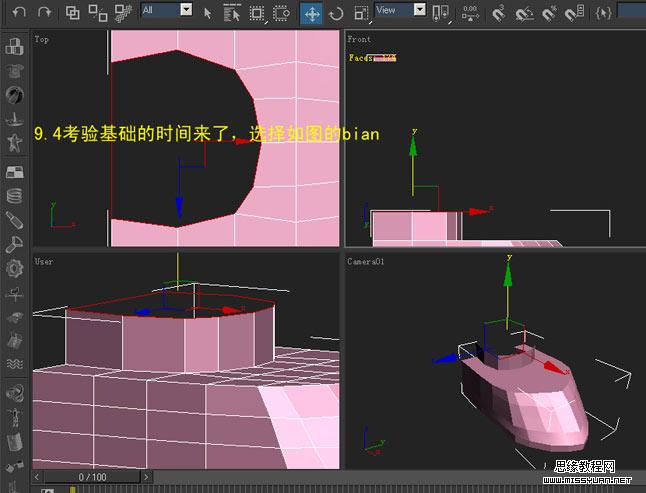The image size is (646, 493).
Task: Create a Point-Point Constraint icon
Action: [x=14, y=466]
